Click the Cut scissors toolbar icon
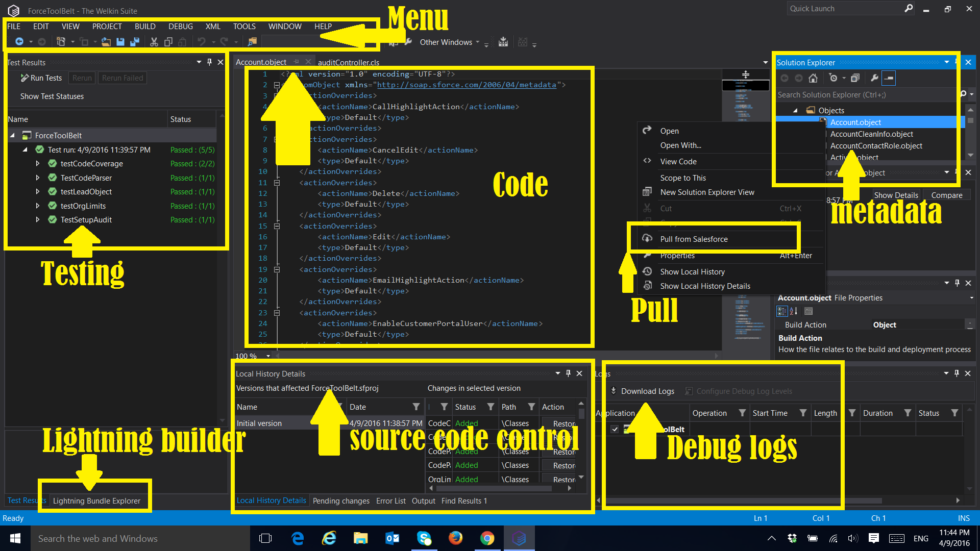This screenshot has height=551, width=980. point(154,42)
